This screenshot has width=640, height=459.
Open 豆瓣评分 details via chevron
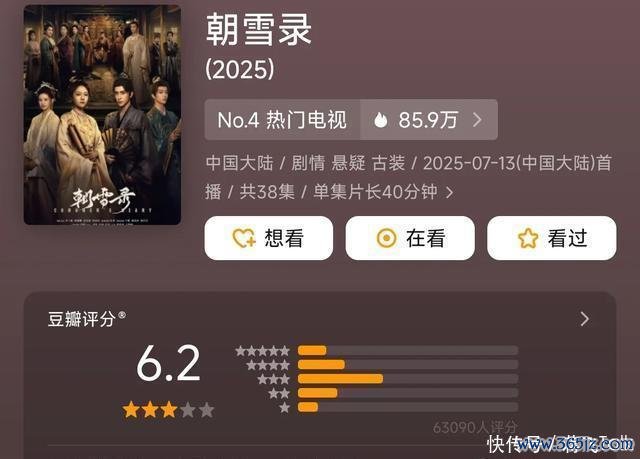pyautogui.click(x=584, y=319)
